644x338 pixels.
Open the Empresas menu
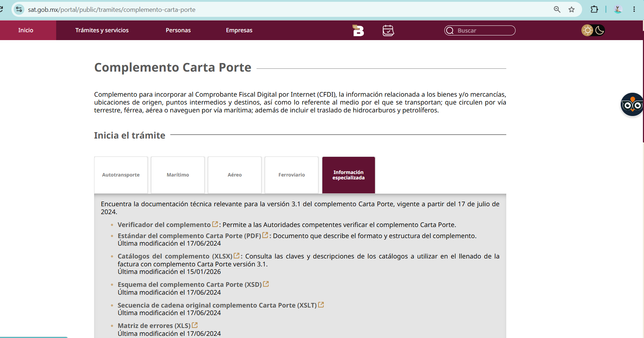click(239, 30)
